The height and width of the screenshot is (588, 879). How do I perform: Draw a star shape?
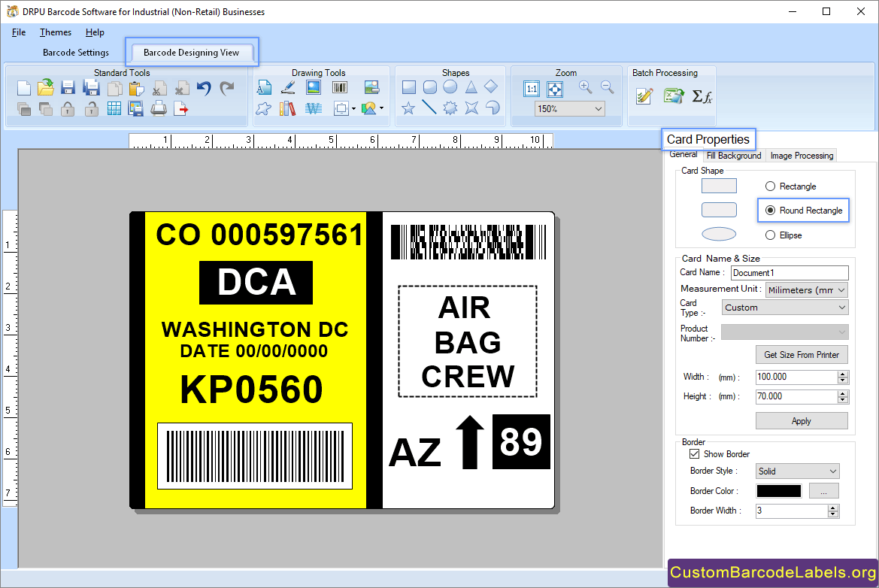point(408,108)
